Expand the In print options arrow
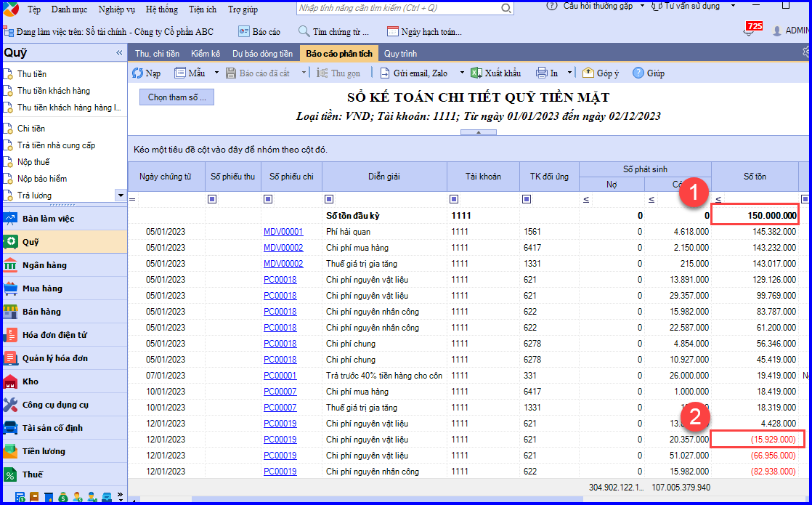The height and width of the screenshot is (505, 812). pos(569,73)
